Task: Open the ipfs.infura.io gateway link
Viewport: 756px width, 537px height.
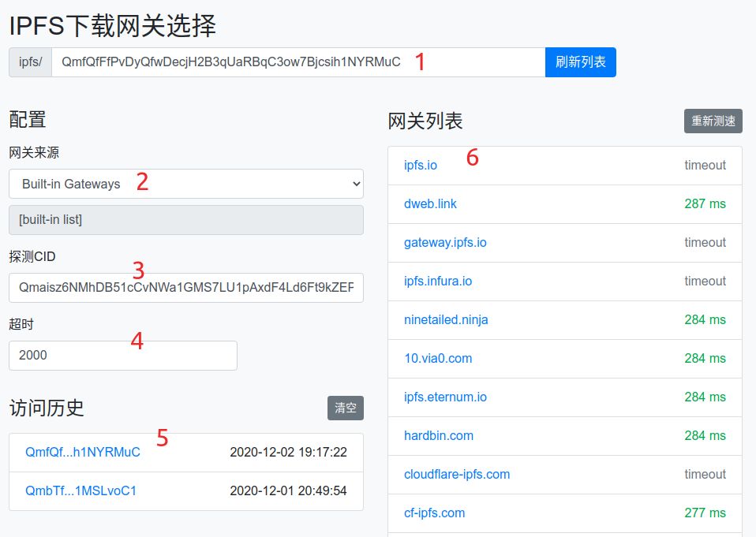Action: pyautogui.click(x=438, y=281)
